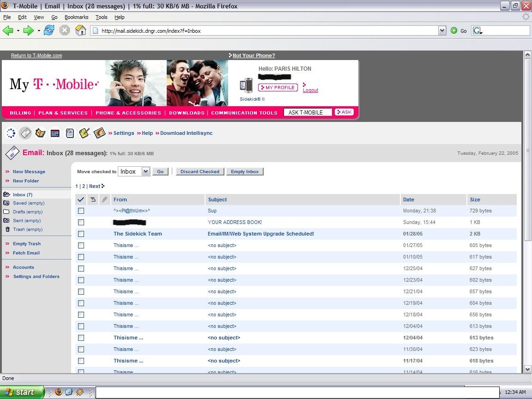
Task: Click the Empty Inbox button
Action: tap(245, 171)
